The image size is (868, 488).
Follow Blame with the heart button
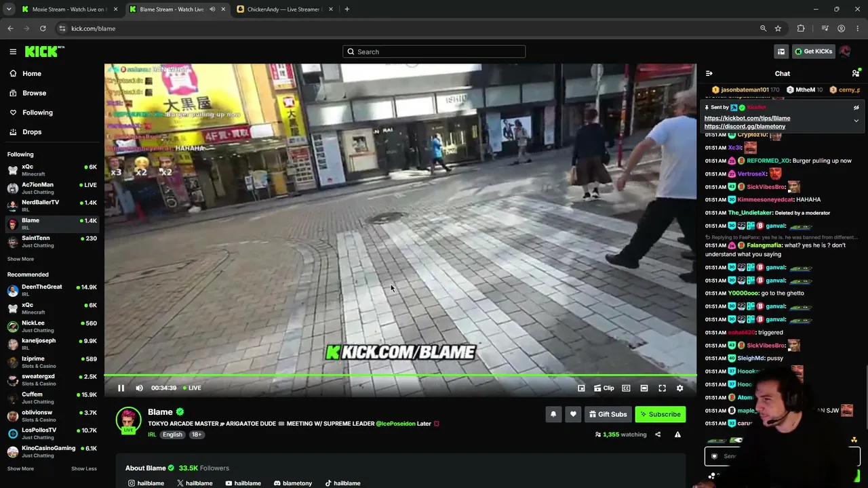click(x=573, y=414)
